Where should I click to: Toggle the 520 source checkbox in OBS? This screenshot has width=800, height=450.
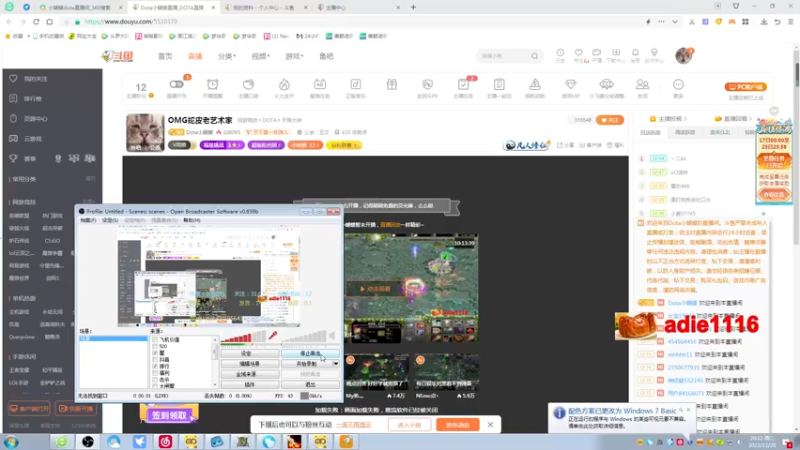155,346
